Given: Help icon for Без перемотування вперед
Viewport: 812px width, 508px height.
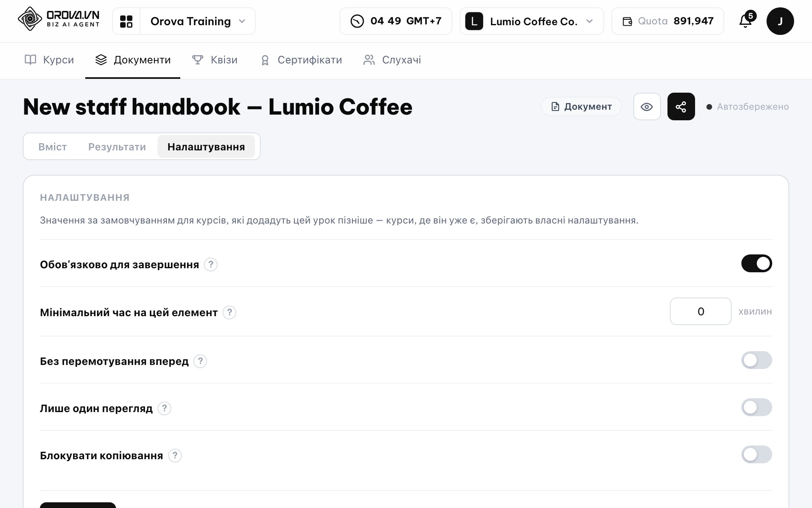Looking at the screenshot, I should [200, 361].
